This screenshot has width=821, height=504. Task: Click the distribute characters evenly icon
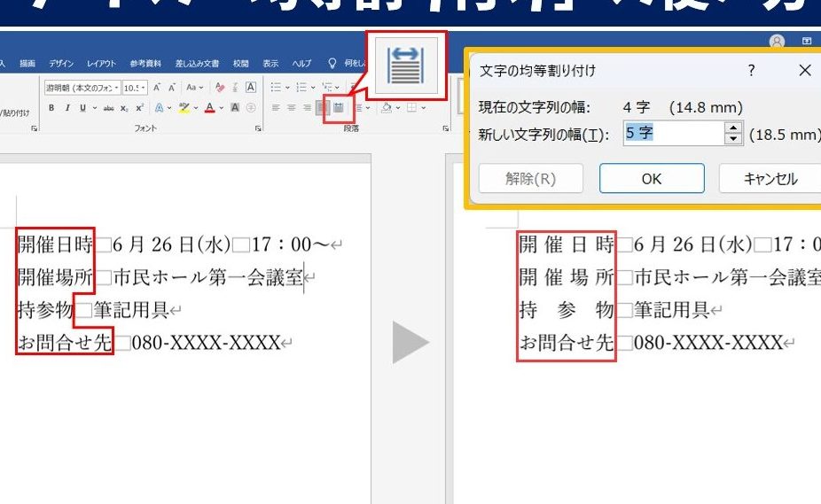point(339,108)
